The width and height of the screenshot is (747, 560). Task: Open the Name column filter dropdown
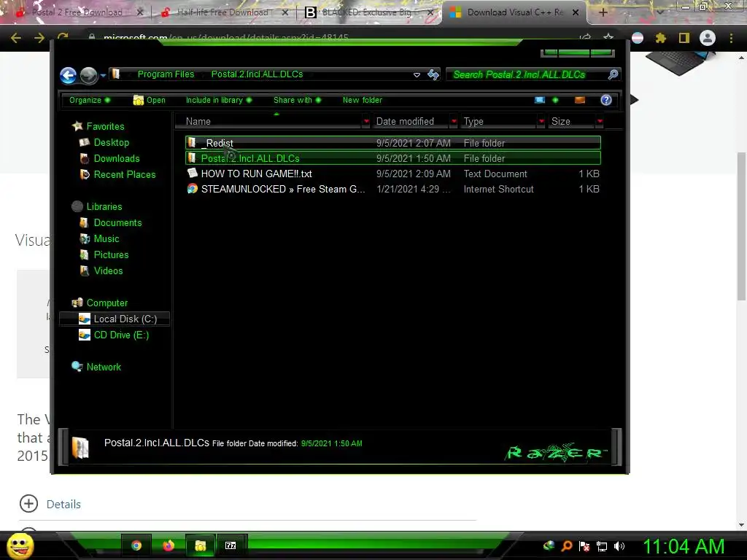366,122
